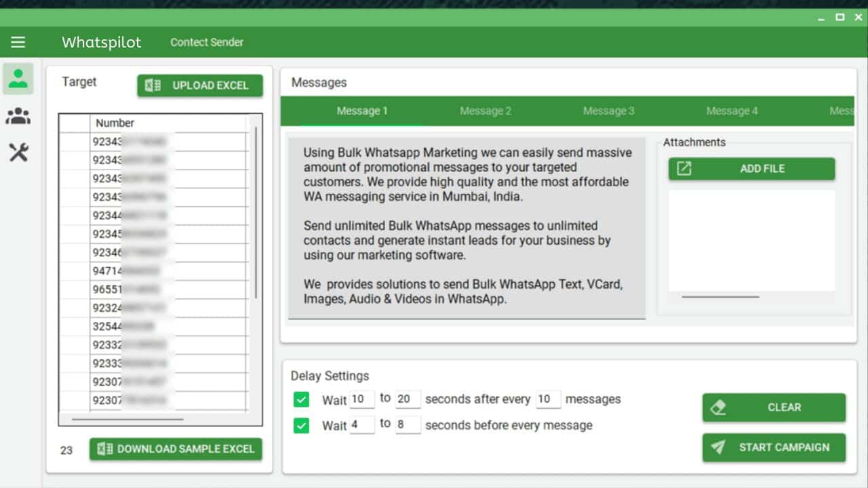Open the Message 4 tab
This screenshot has width=868, height=488.
(x=731, y=110)
